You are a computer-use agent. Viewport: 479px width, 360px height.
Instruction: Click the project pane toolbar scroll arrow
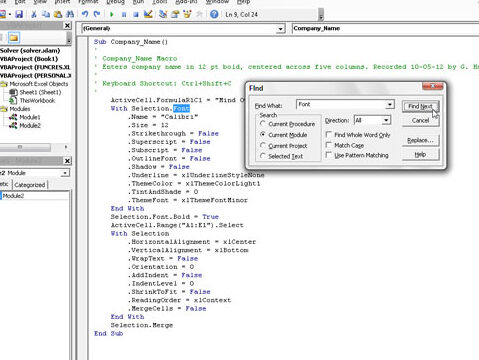pos(69,40)
